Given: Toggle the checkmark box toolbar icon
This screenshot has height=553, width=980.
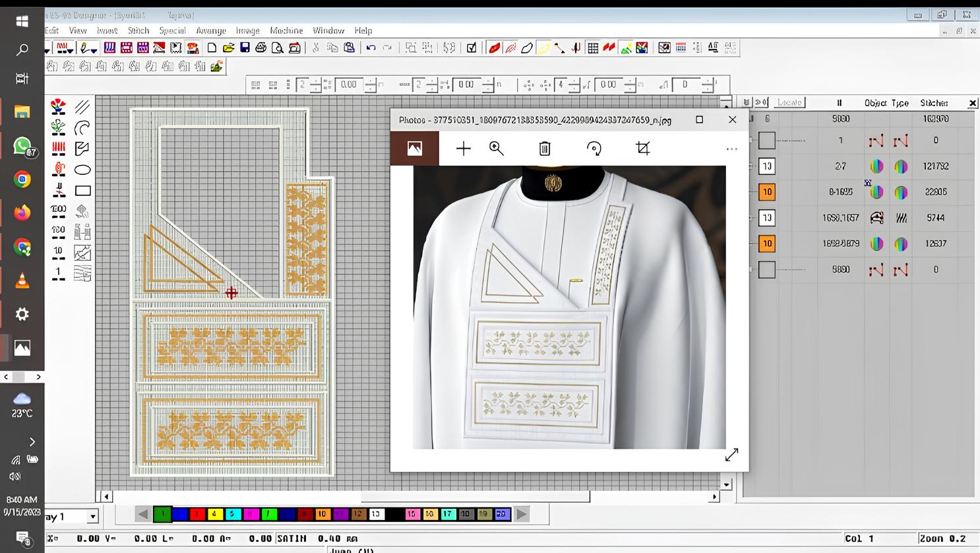Looking at the screenshot, I should [472, 48].
